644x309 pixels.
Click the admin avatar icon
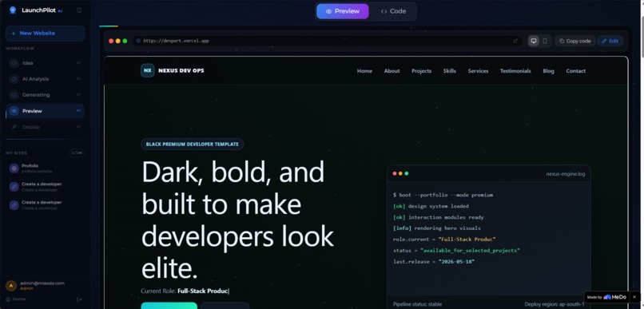coord(11,286)
